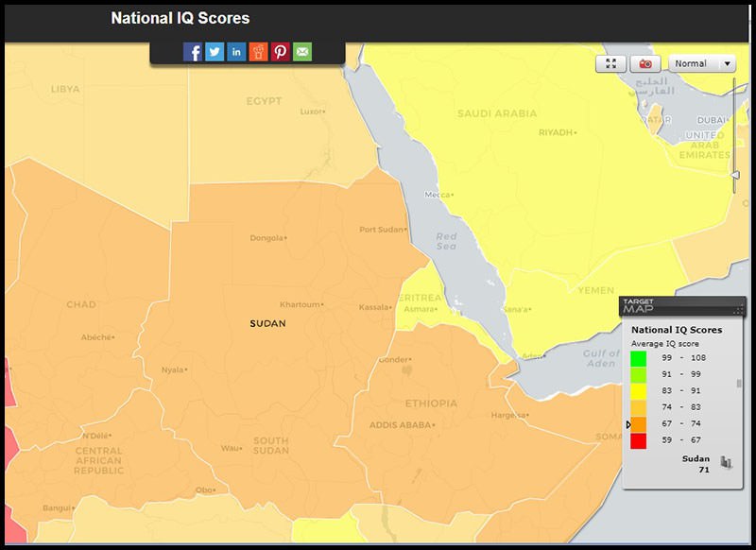This screenshot has height=550, width=756.
Task: Select the red 59 - 67 legend swatch
Action: (638, 440)
